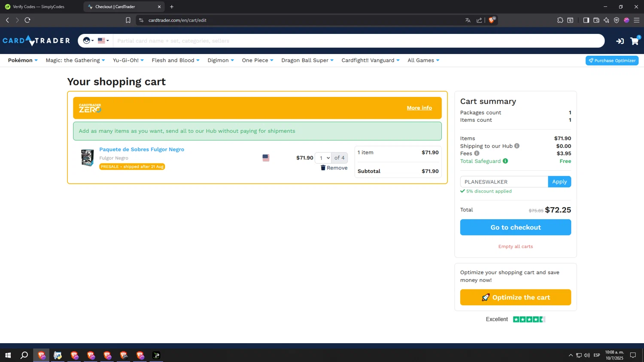Click Apply for the coupon code
Screen dimensions: 644x362
click(559, 182)
